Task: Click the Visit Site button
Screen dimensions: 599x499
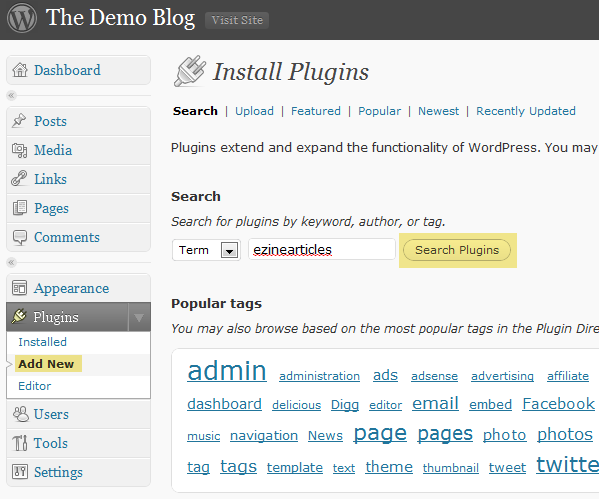Action: click(x=237, y=20)
